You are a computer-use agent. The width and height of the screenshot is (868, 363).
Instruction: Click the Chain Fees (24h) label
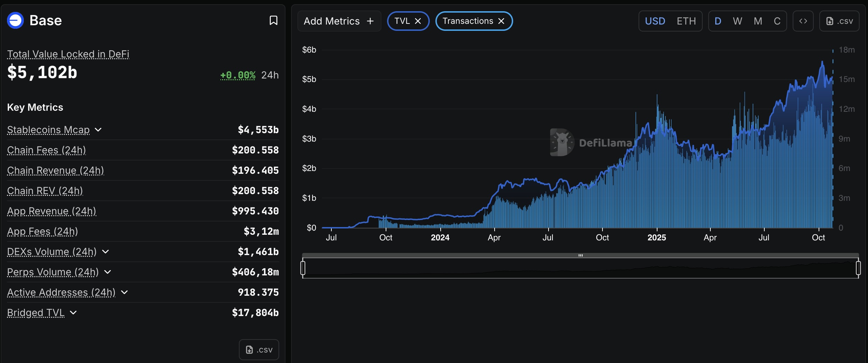(x=46, y=150)
